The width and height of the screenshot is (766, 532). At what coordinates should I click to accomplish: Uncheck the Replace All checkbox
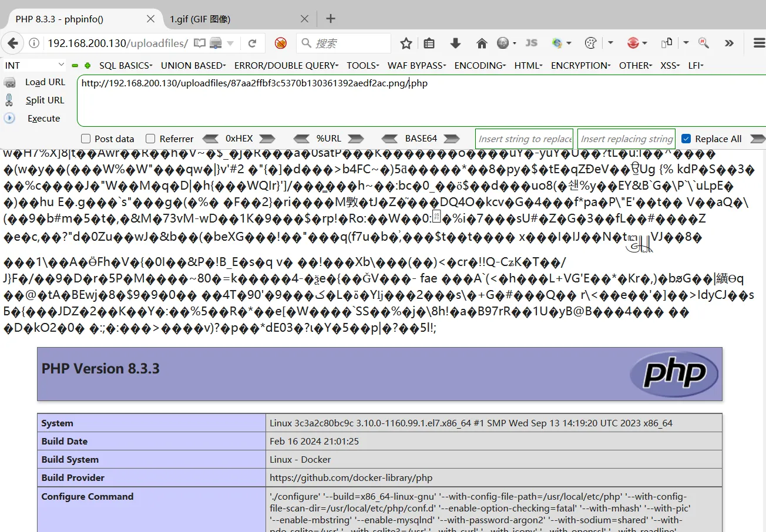click(686, 139)
